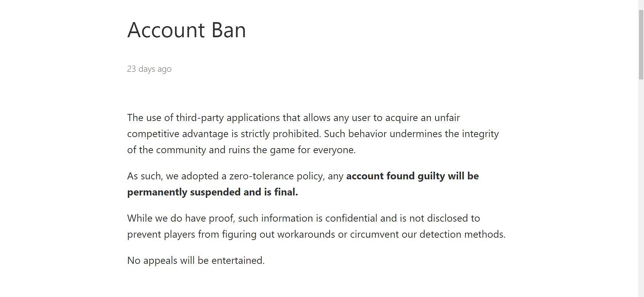644x297 pixels.
Task: Click the words "As such, we adopted"
Action: (170, 176)
